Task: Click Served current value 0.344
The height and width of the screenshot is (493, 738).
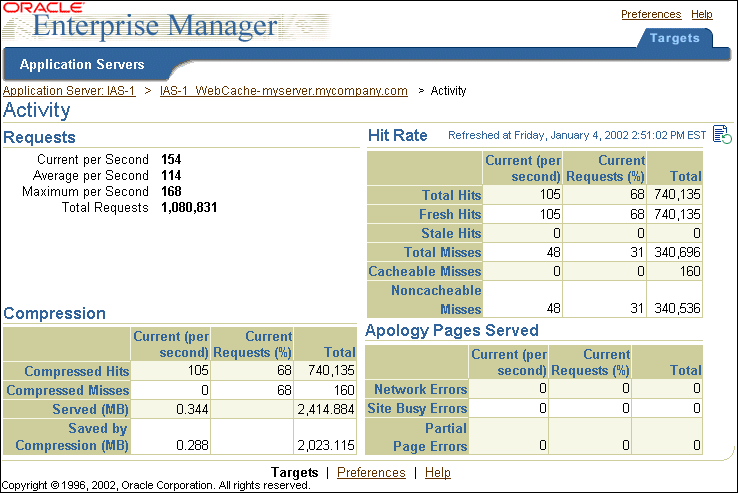Action: (x=193, y=410)
